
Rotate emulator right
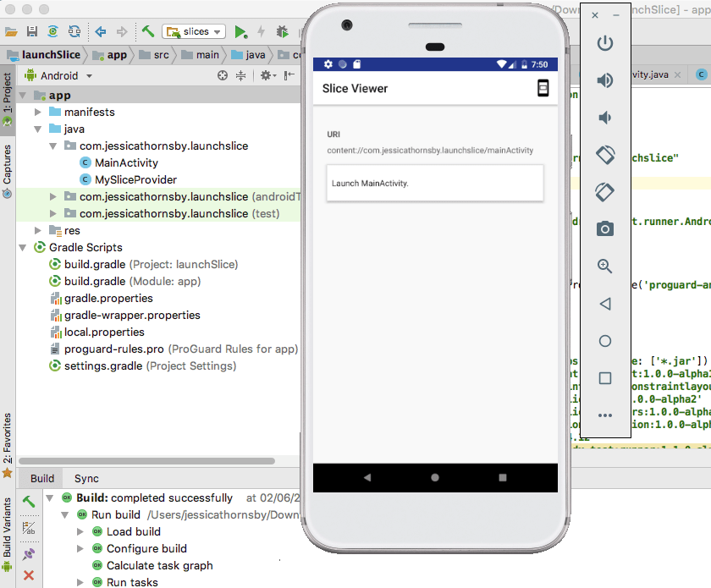605,192
